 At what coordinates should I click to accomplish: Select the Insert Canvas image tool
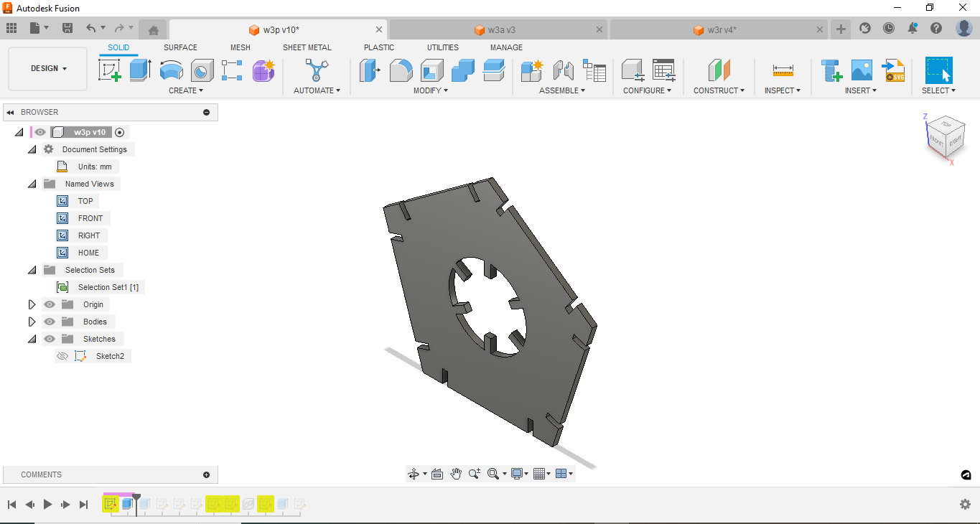click(862, 70)
